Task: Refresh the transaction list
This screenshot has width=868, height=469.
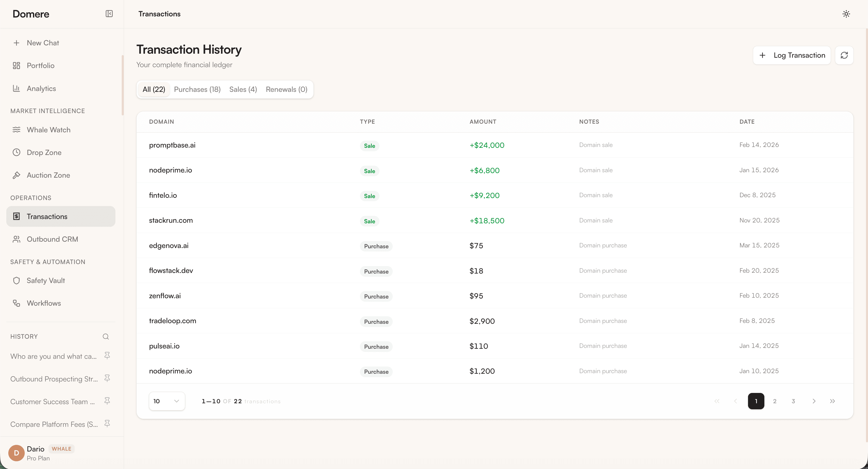Action: pyautogui.click(x=844, y=55)
